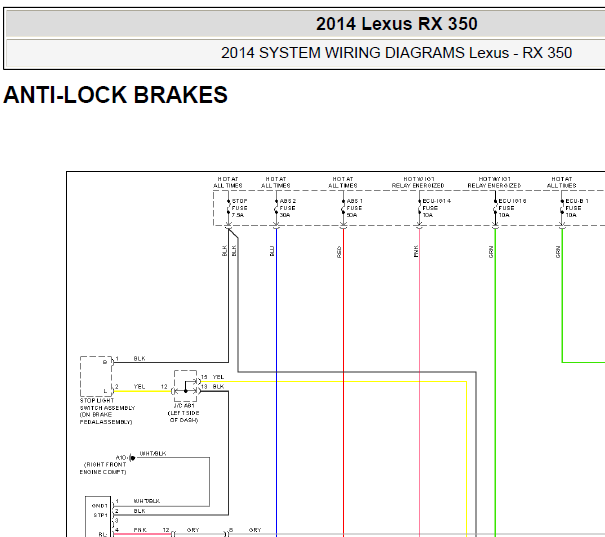This screenshot has height=537, width=605.
Task: Click the ECU-IG1 4 fuse label
Action: coord(436,208)
